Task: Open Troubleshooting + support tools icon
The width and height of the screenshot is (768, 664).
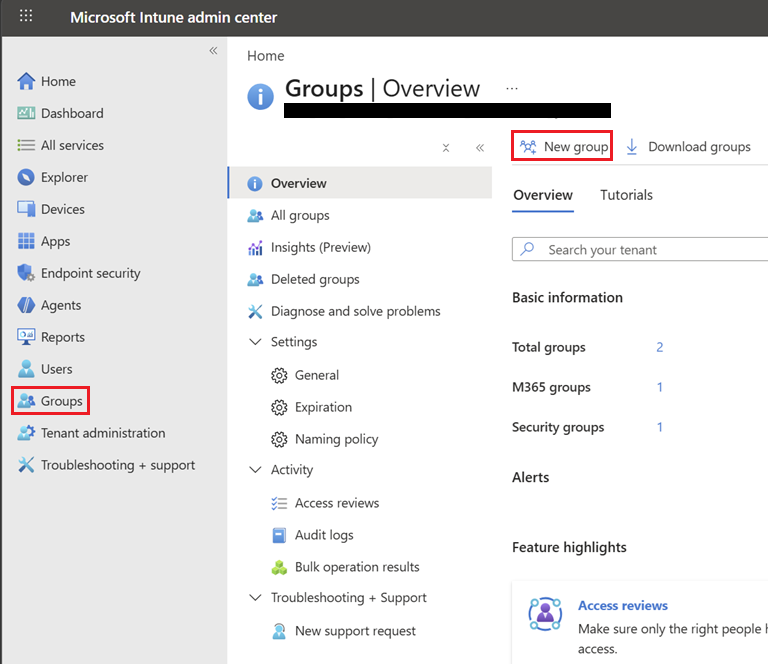Action: click(26, 465)
